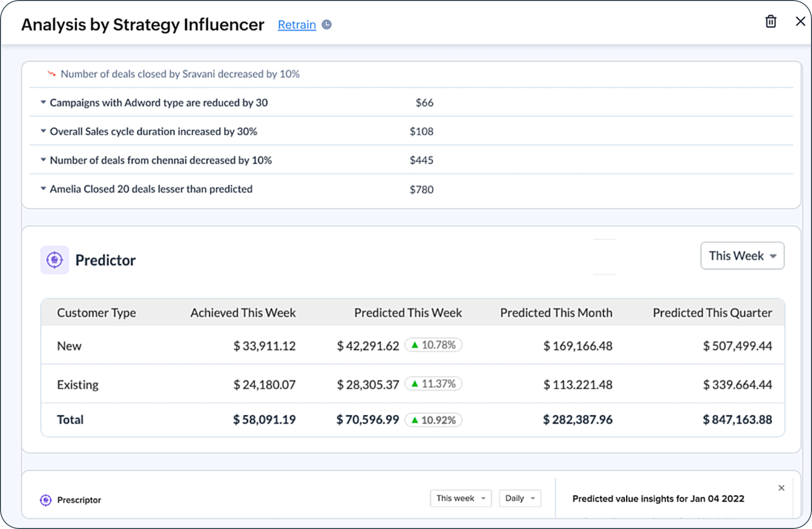Image resolution: width=812 pixels, height=529 pixels.
Task: Open the Predictor This Week dropdown
Action: (742, 256)
